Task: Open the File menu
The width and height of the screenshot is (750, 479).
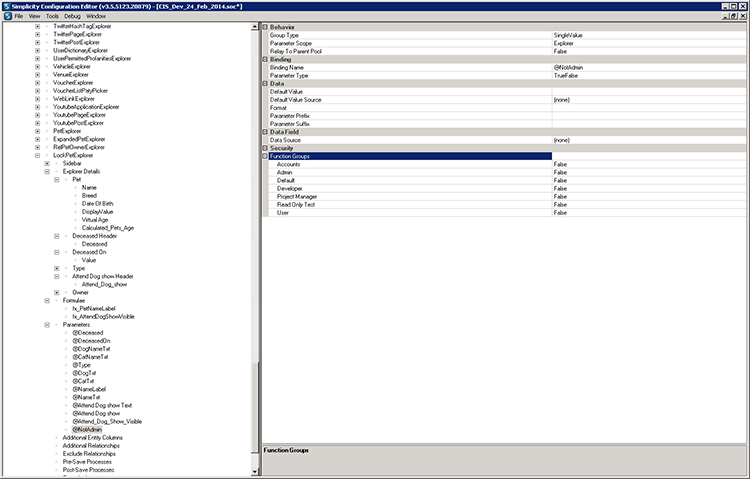Action: tap(19, 16)
